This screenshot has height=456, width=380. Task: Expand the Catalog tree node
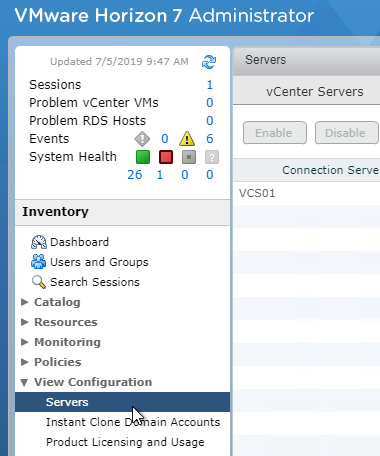pyautogui.click(x=24, y=302)
